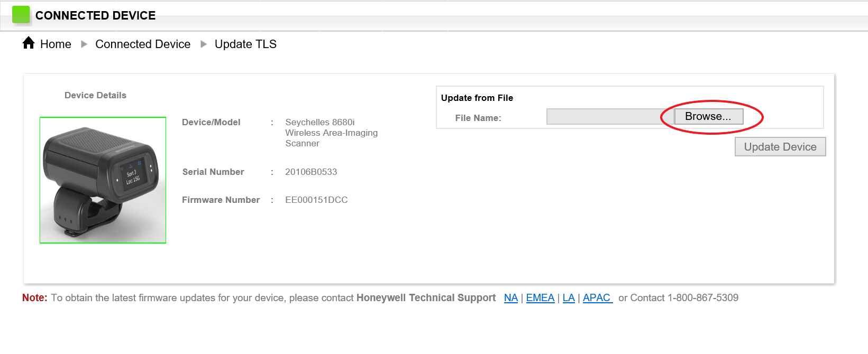The image size is (868, 354).
Task: Select Update TLS breadcrumb item
Action: pos(245,44)
